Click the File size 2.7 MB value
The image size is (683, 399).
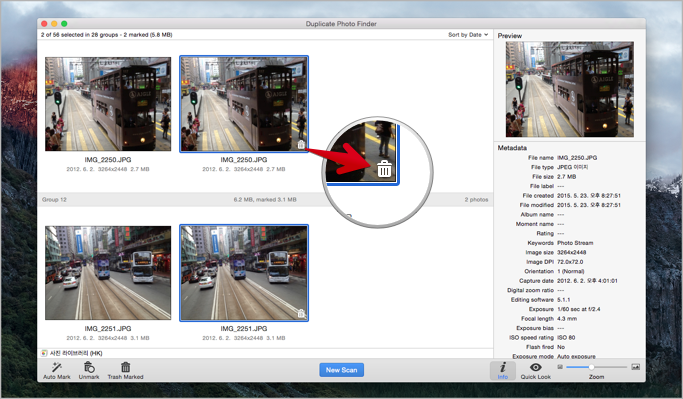click(x=566, y=177)
